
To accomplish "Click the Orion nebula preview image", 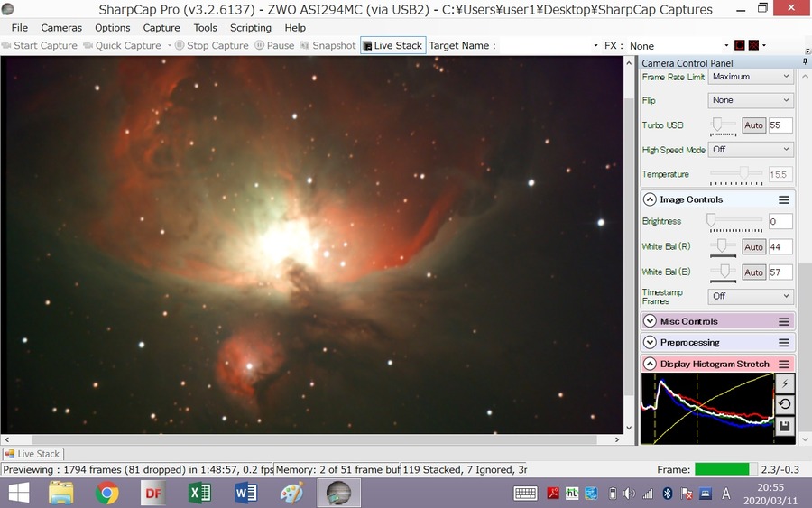I will coord(312,245).
